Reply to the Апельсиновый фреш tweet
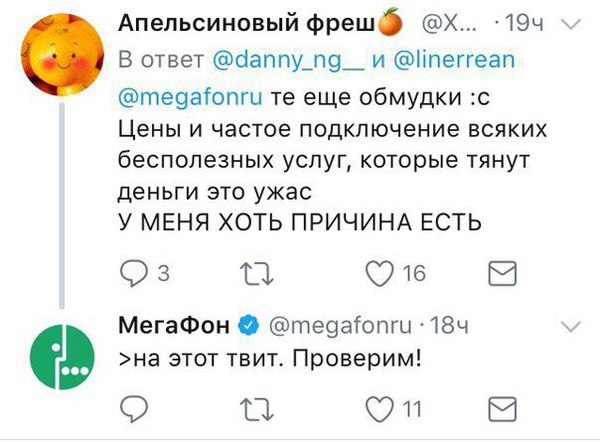This screenshot has width=600, height=442. click(x=133, y=272)
